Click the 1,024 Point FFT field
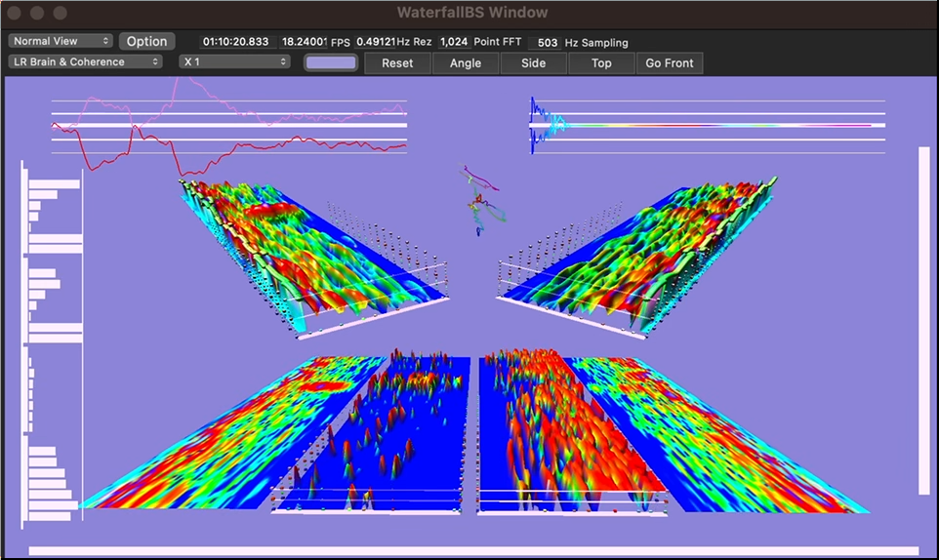 pos(453,42)
